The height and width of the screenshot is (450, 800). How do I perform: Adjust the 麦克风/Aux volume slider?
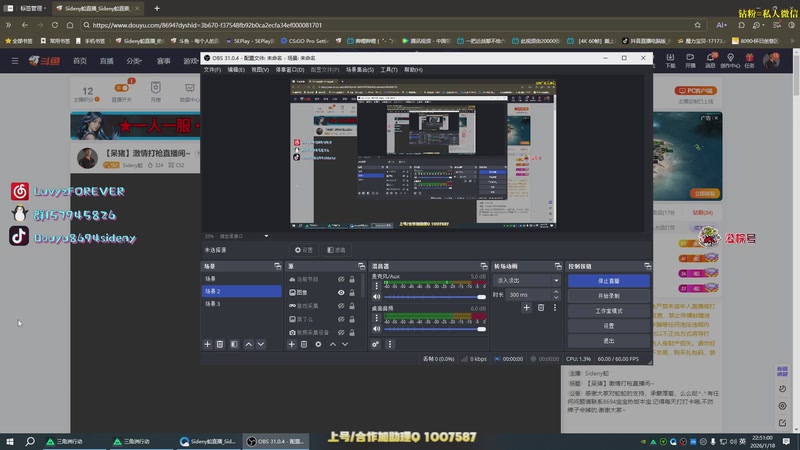pos(435,297)
